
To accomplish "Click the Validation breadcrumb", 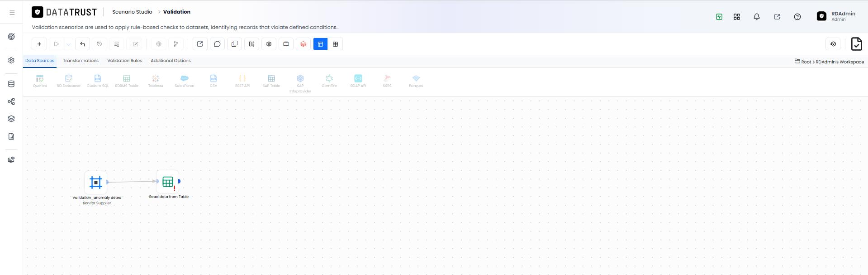I will 177,12.
